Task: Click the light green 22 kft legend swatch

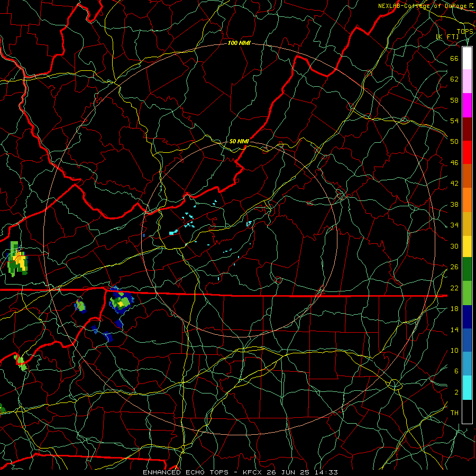Action: tap(467, 293)
